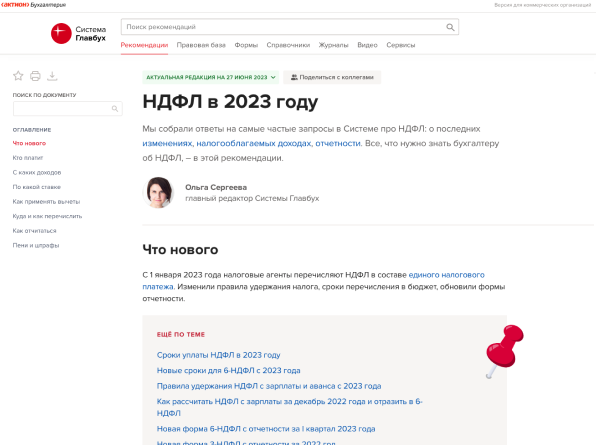Screen dimensions: 596x445
Task: Switch to Правовая база tab
Action: [201, 45]
